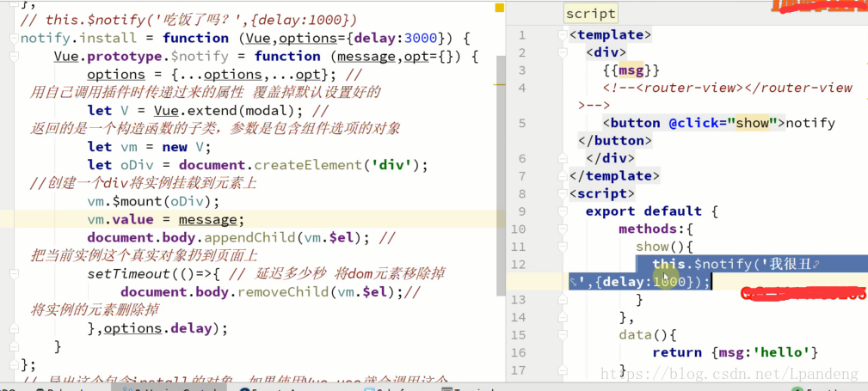Viewport: 868px width, 391px height.
Task: Fold the data() function at line 15
Action: pyautogui.click(x=563, y=335)
